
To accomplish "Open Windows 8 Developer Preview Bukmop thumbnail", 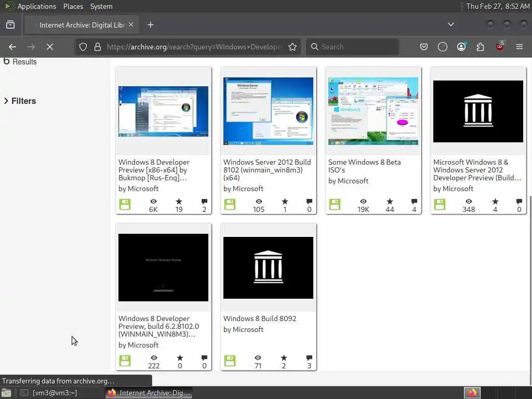I will 163,111.
